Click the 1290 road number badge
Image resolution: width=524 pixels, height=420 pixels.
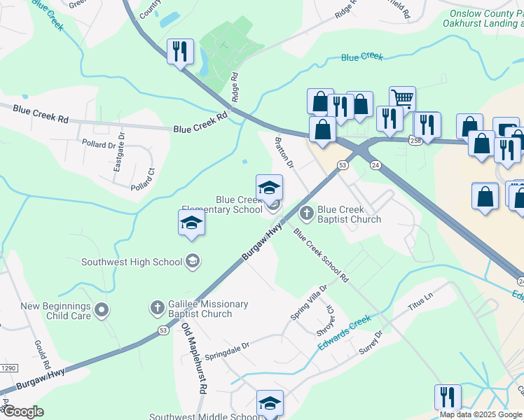point(8,368)
